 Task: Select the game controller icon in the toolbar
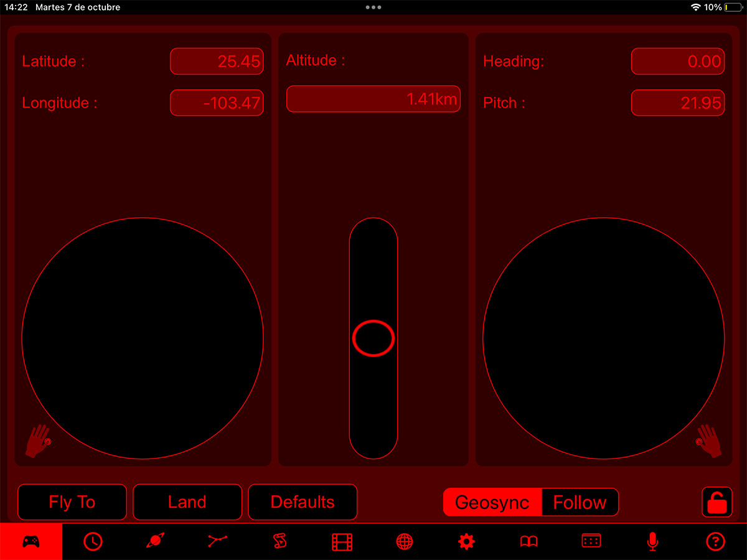[31, 541]
